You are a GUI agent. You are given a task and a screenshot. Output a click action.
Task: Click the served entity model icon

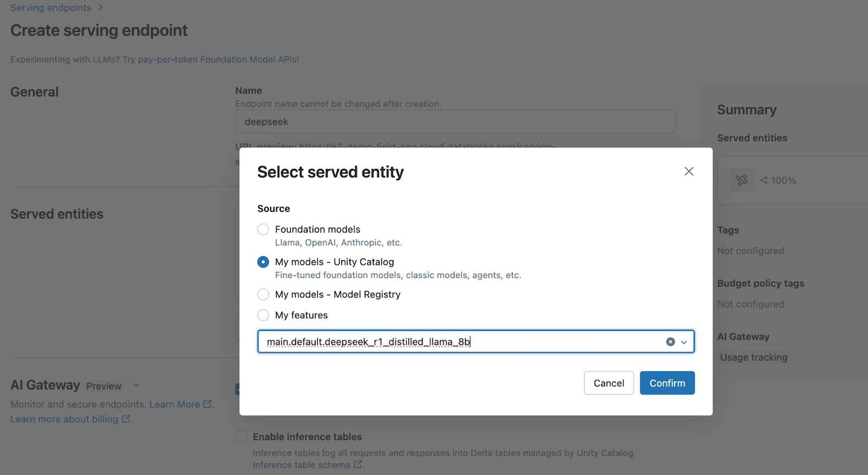[x=741, y=180]
